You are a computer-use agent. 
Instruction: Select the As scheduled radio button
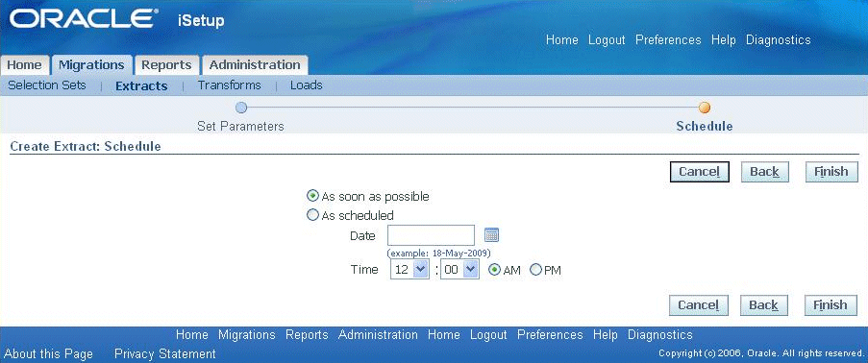pos(312,215)
